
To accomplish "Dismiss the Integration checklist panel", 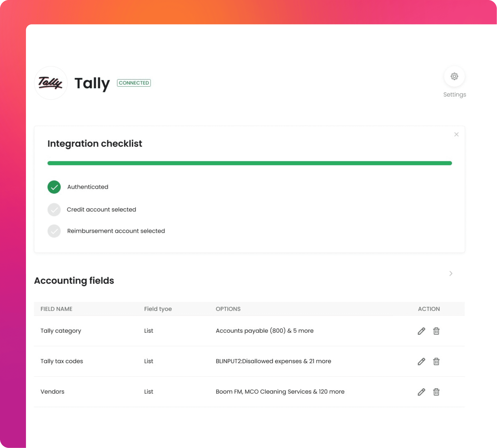I will tap(456, 134).
